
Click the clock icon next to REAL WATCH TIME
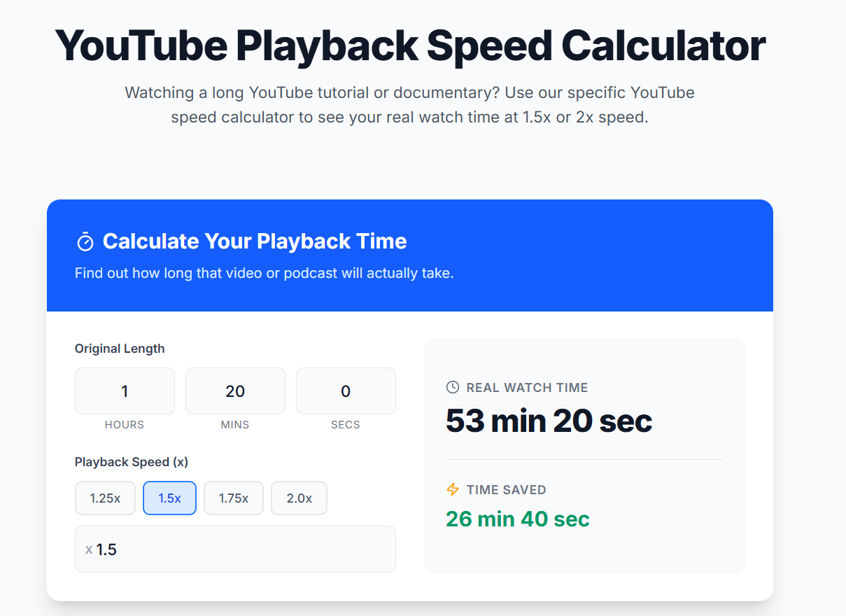(x=453, y=387)
